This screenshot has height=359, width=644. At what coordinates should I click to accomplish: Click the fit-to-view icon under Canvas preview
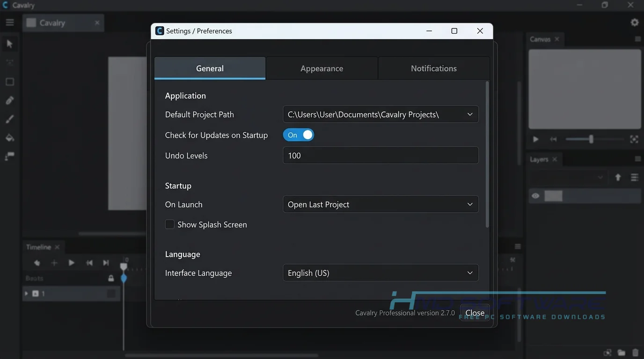[x=634, y=139]
